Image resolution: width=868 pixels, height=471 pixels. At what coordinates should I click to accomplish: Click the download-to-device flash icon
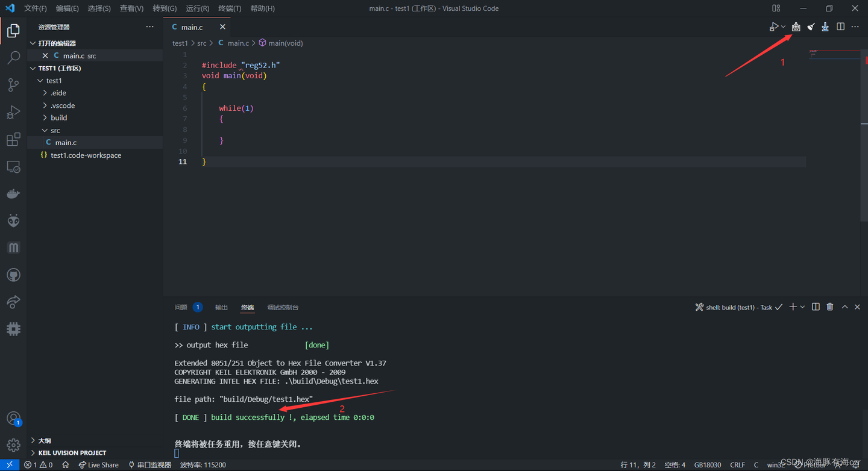click(x=825, y=27)
